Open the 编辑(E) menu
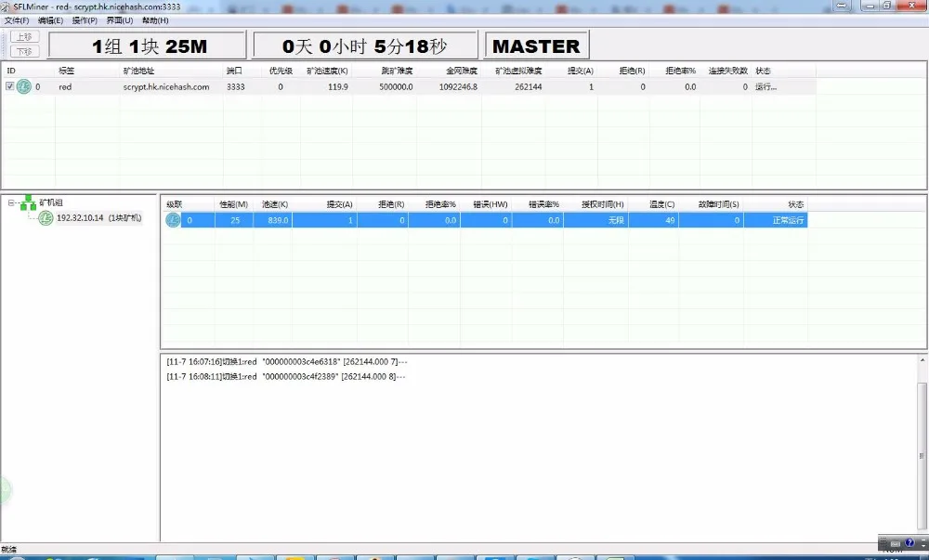The height and width of the screenshot is (560, 929). pos(50,20)
